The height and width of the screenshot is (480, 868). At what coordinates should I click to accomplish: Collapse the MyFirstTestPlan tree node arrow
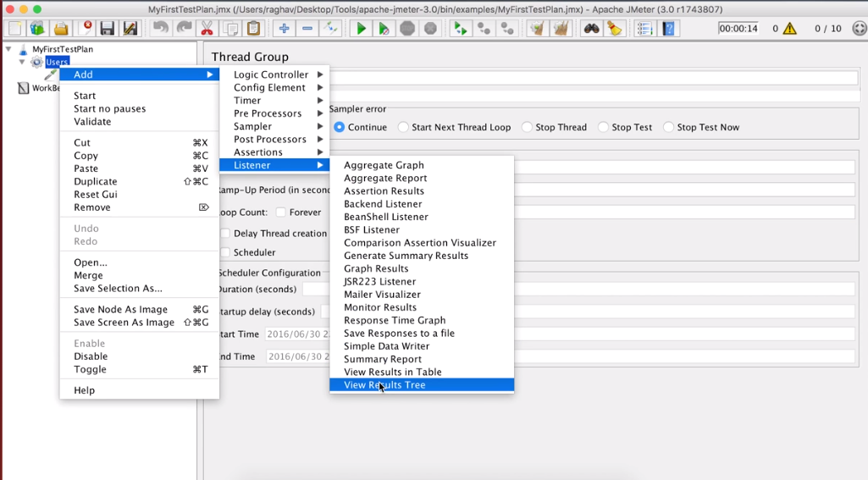[x=8, y=49]
